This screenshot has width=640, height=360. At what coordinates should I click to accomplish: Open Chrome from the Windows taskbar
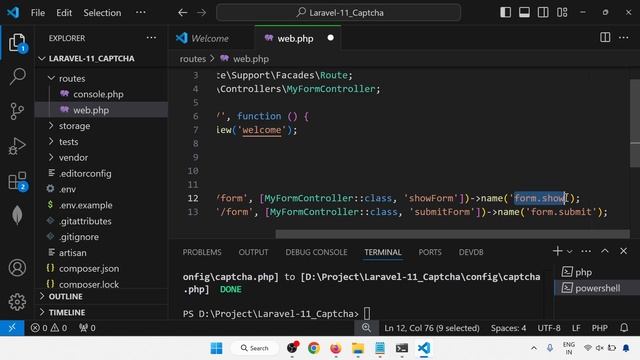[313, 348]
